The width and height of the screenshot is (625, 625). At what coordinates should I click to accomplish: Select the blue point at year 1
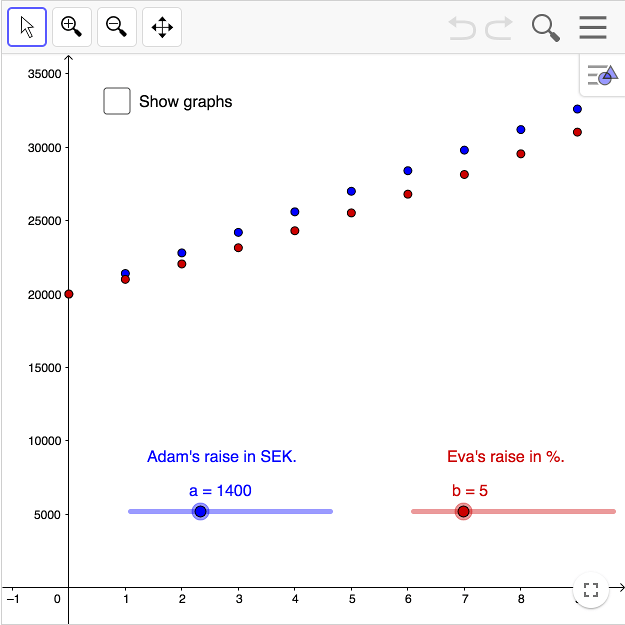point(125,273)
